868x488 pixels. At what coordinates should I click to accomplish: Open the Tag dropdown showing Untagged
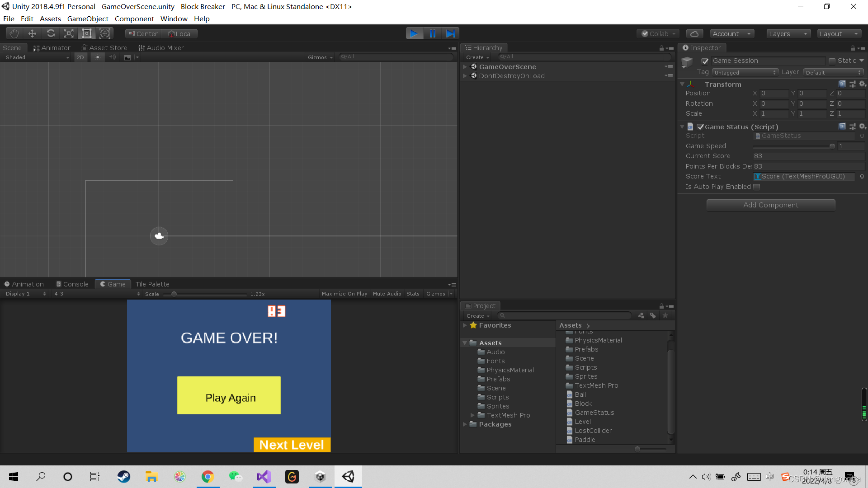tap(745, 72)
